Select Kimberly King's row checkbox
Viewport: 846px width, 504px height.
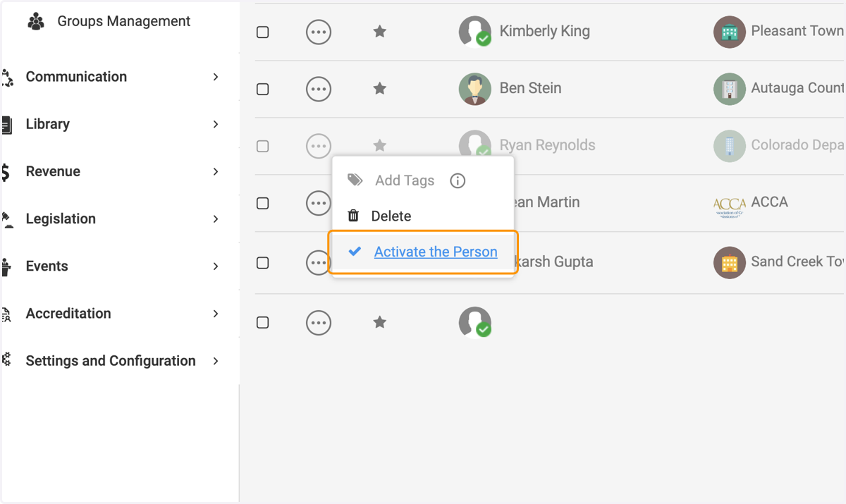point(263,32)
